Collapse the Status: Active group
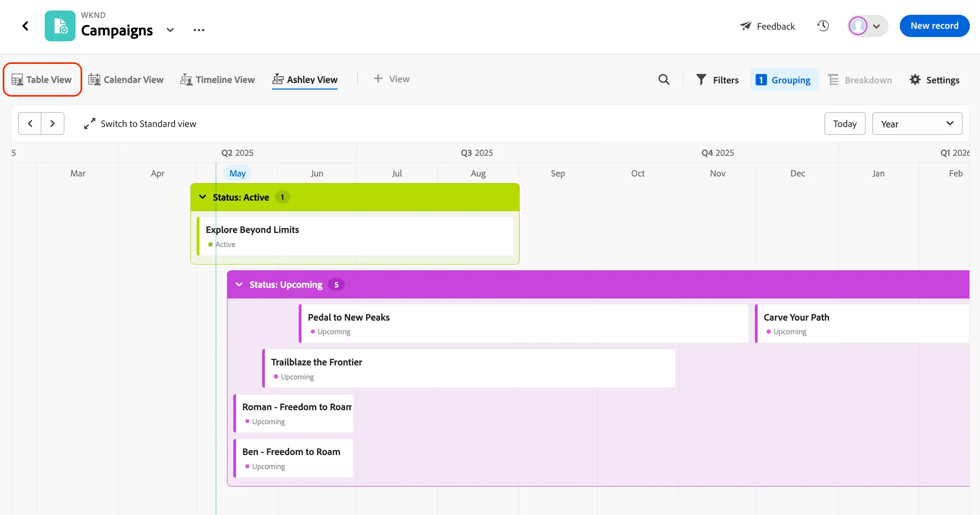980x515 pixels. 203,197
